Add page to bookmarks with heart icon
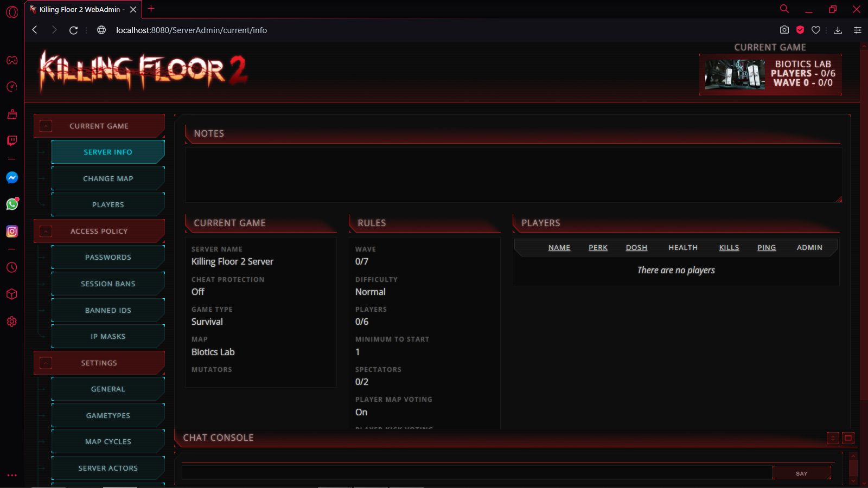This screenshot has height=488, width=868. coord(816,30)
